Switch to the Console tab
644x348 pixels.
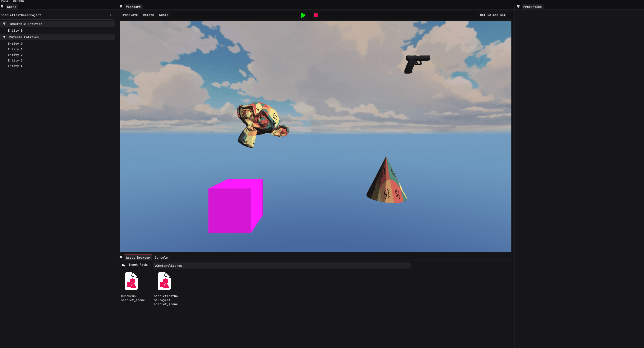(x=161, y=258)
